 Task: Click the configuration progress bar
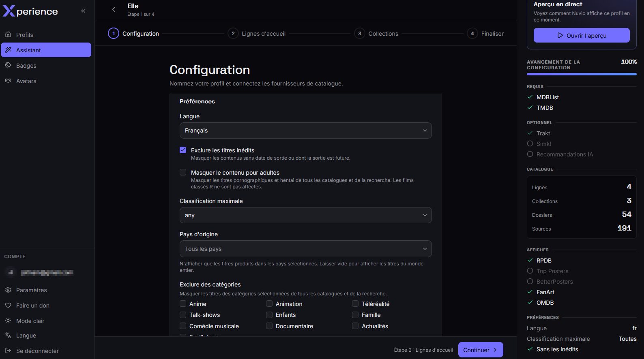582,74
